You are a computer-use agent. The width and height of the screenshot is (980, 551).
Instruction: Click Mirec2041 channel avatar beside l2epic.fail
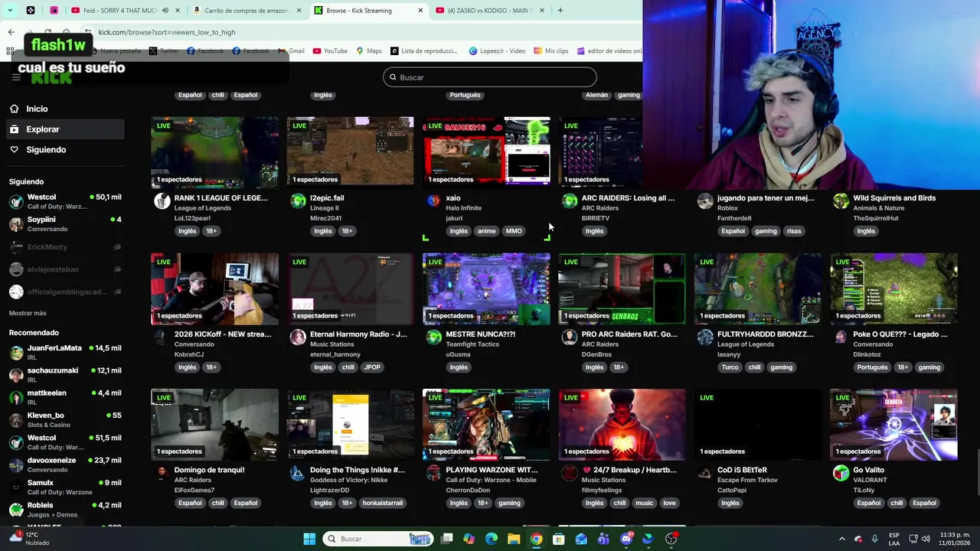[x=298, y=201]
